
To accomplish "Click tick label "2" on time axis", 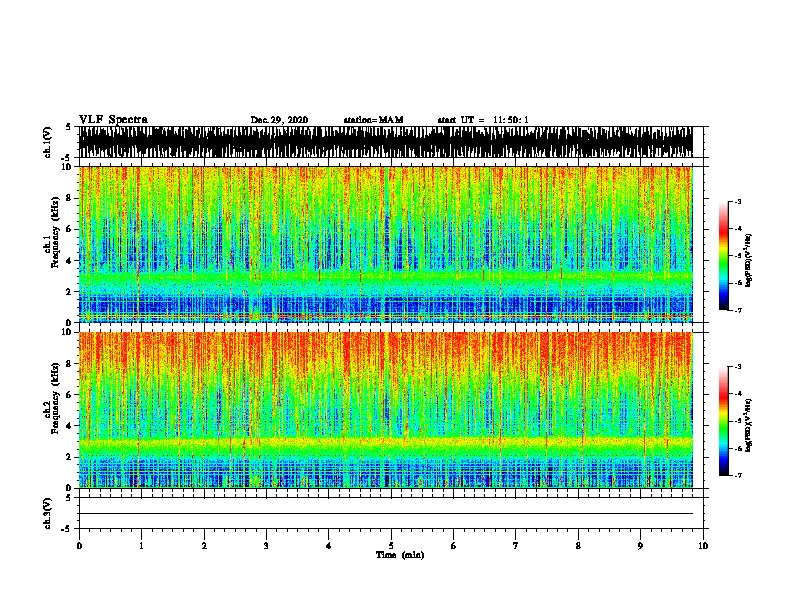I will tap(204, 546).
